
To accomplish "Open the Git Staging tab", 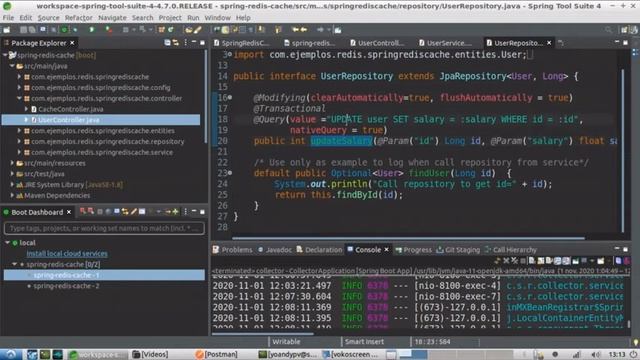I will [458, 250].
